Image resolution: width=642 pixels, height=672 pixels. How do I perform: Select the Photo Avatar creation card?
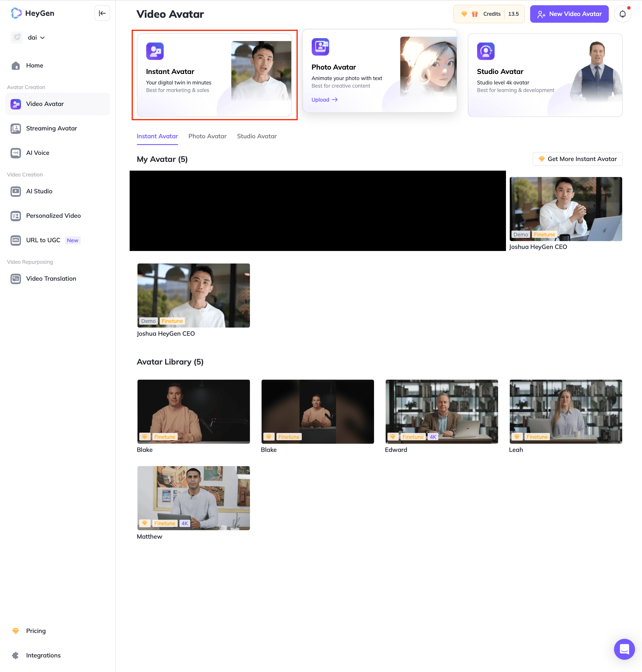click(x=380, y=70)
